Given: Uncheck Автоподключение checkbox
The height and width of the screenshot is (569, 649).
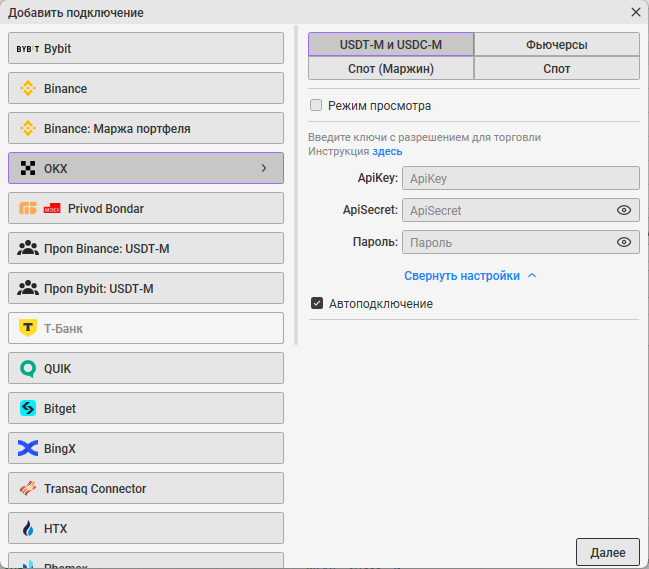Looking at the screenshot, I should 317,303.
